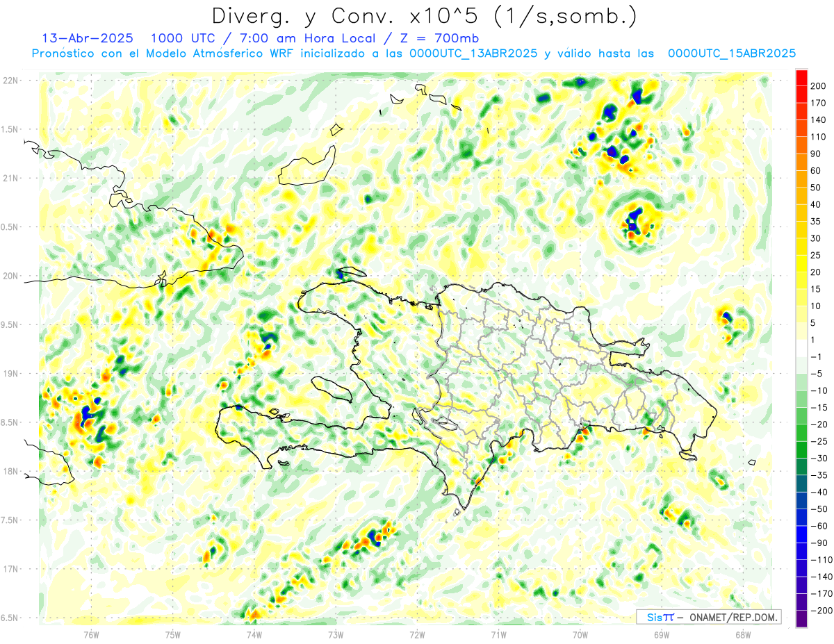The height and width of the screenshot is (644, 834).
Task: Click the '-170' color scale value
Action: (821, 593)
